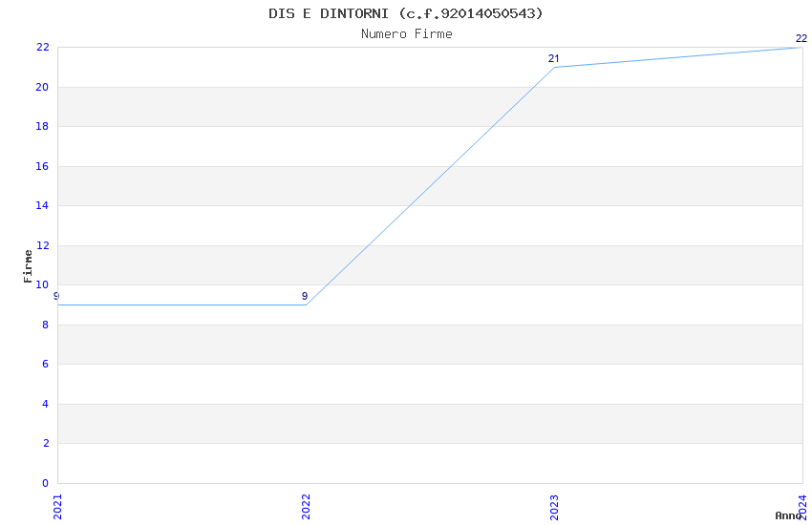Viewport: 812px width, 525px height.
Task: Click the data label 22 above 2024 point
Action: pos(801,39)
